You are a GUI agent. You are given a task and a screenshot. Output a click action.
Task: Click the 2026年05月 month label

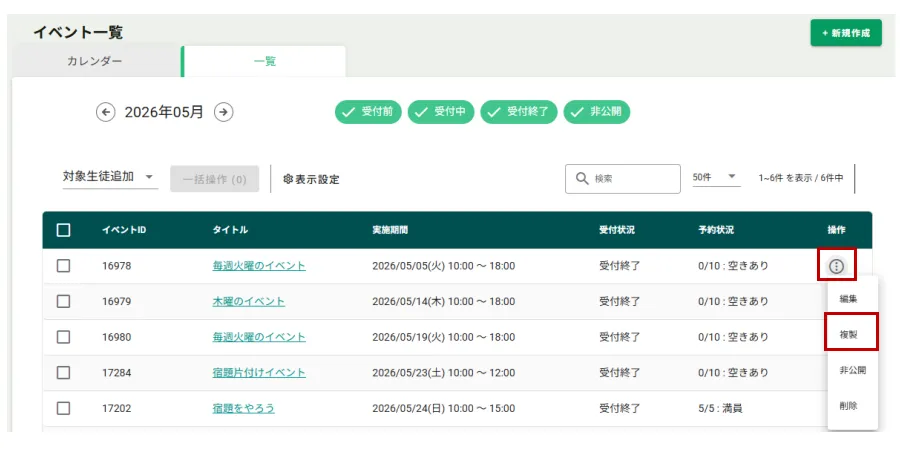pos(164,112)
